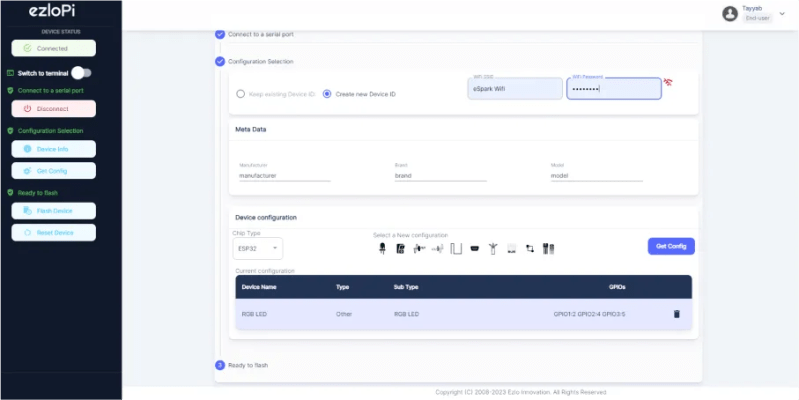Open the Chip Type ESP32 dropdown
The height and width of the screenshot is (400, 799).
pyautogui.click(x=258, y=249)
